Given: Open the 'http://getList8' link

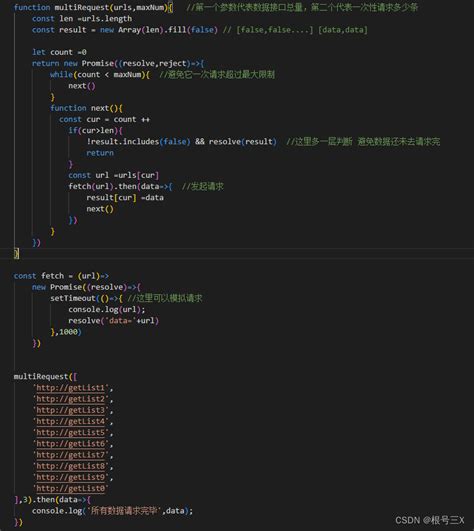Looking at the screenshot, I should pos(70,466).
